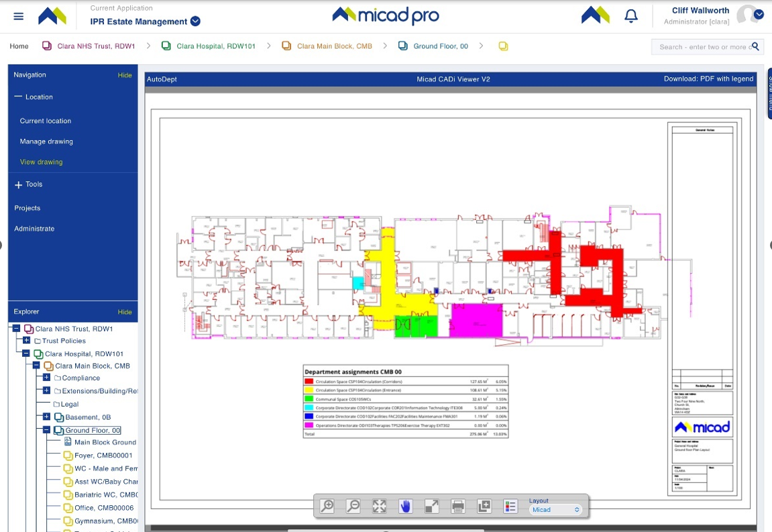This screenshot has width=772, height=532.
Task: Select the fit-to-extents arrows tool
Action: [380, 507]
